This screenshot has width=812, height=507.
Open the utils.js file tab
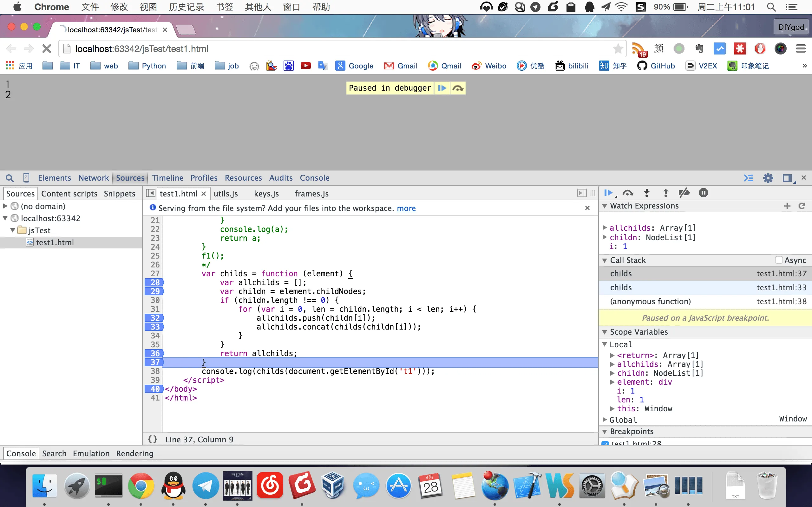[226, 194]
